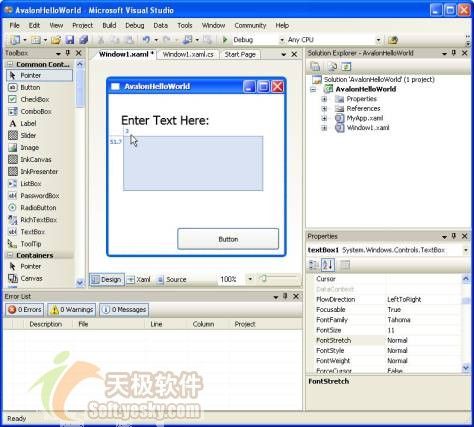Open the Any CPU platform dropdown
This screenshot has height=427, width=474.
[378, 40]
